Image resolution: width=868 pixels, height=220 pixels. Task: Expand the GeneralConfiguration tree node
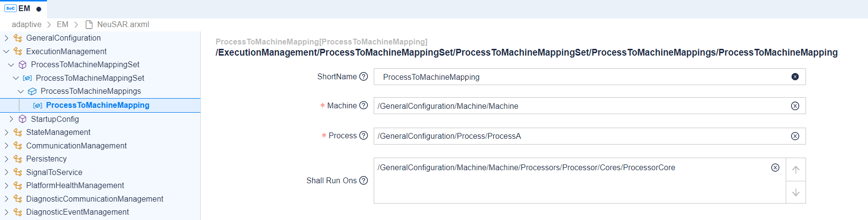pos(6,38)
